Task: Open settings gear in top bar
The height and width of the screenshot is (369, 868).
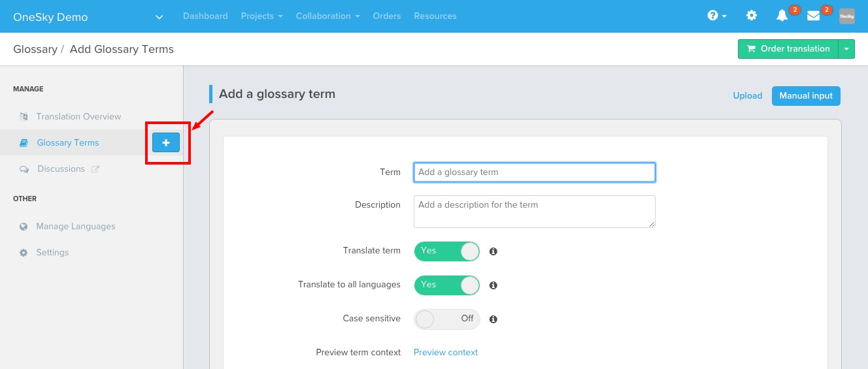Action: pyautogui.click(x=752, y=16)
